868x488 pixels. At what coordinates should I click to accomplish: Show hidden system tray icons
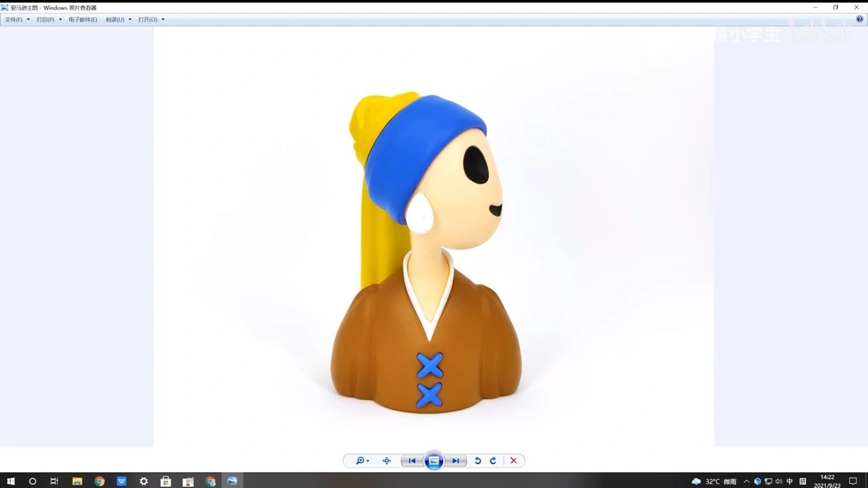point(747,481)
